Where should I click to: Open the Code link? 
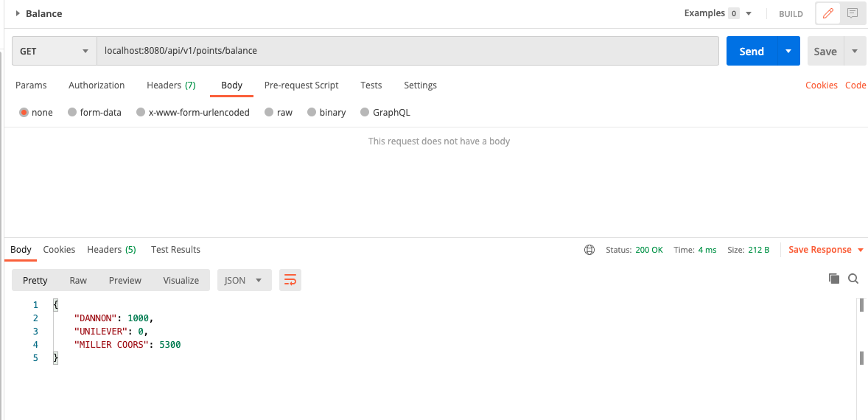[855, 85]
